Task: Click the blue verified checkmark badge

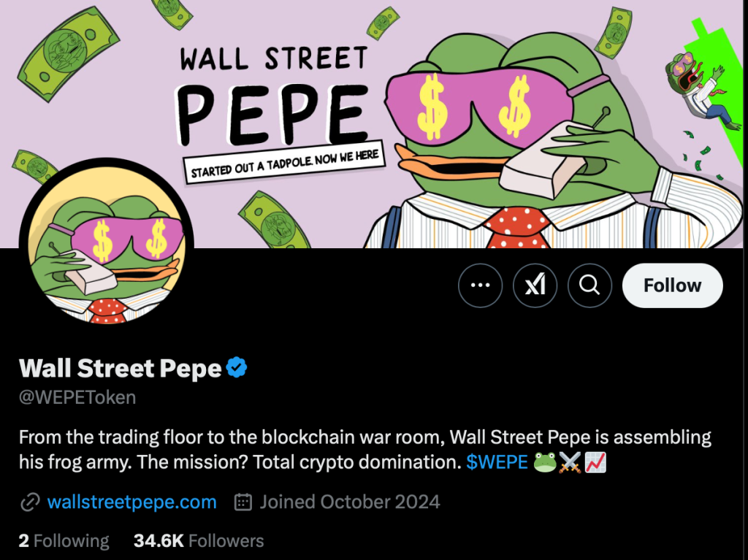Action: coord(236,368)
